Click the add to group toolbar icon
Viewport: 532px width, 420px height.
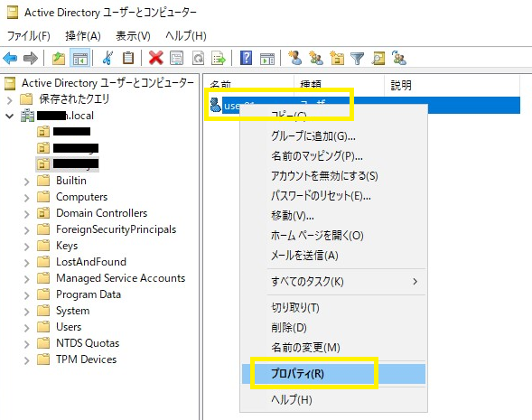tap(399, 58)
